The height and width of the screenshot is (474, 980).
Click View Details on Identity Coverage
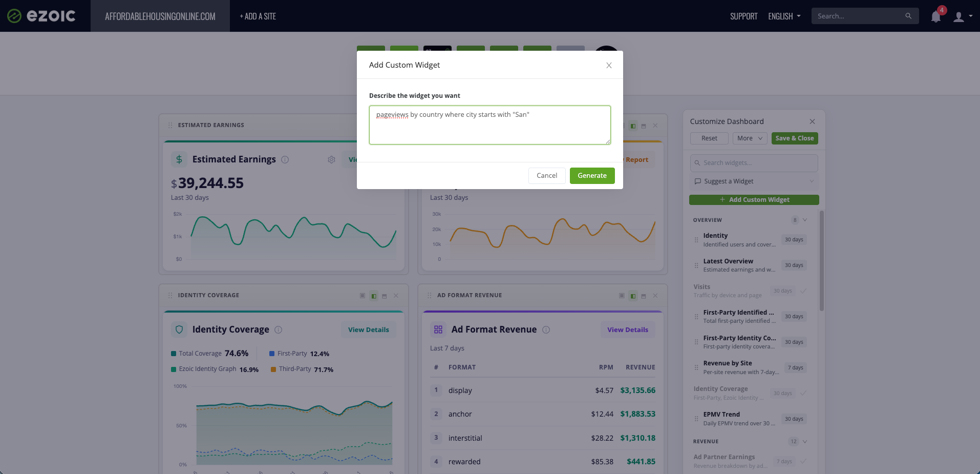pyautogui.click(x=369, y=329)
